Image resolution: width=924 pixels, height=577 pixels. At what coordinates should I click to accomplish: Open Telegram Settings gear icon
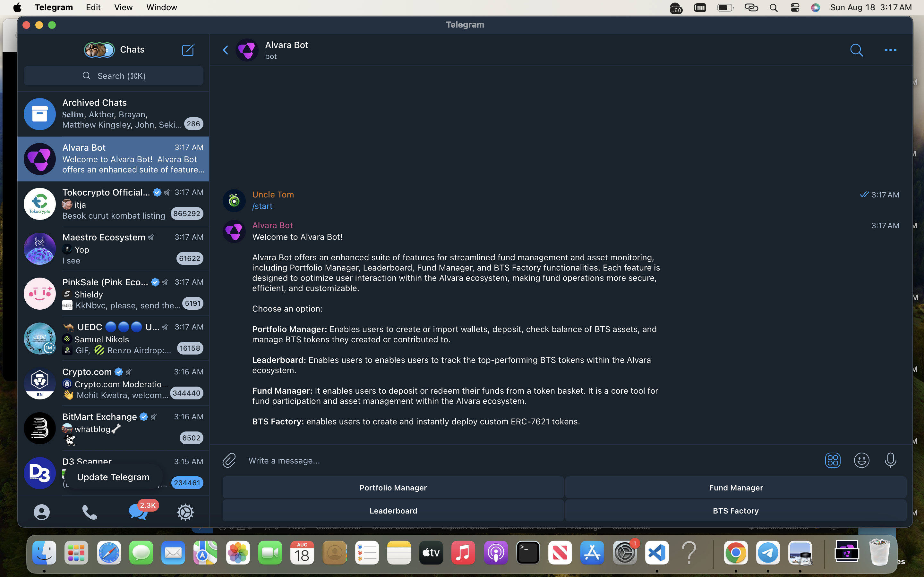[185, 512]
